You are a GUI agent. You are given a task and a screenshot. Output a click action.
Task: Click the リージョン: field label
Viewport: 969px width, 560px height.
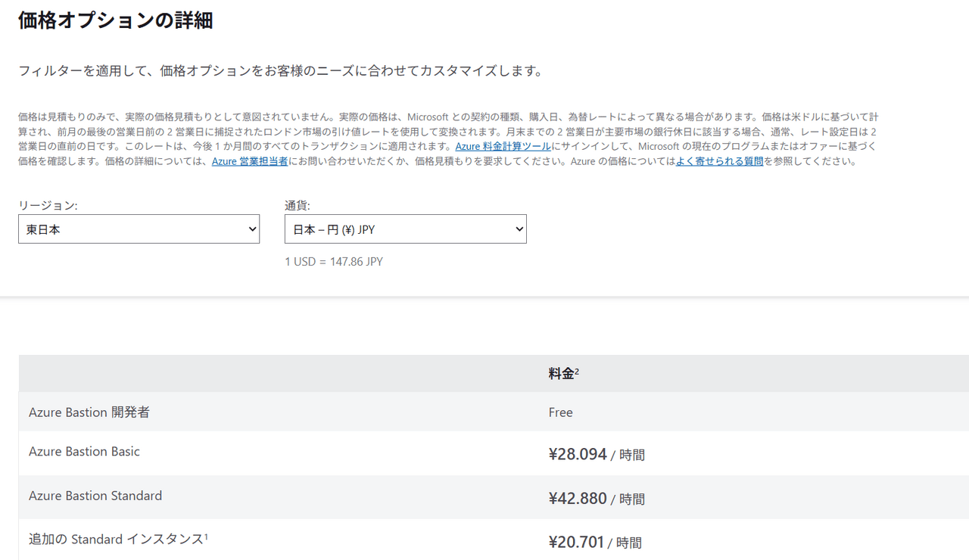click(x=48, y=205)
